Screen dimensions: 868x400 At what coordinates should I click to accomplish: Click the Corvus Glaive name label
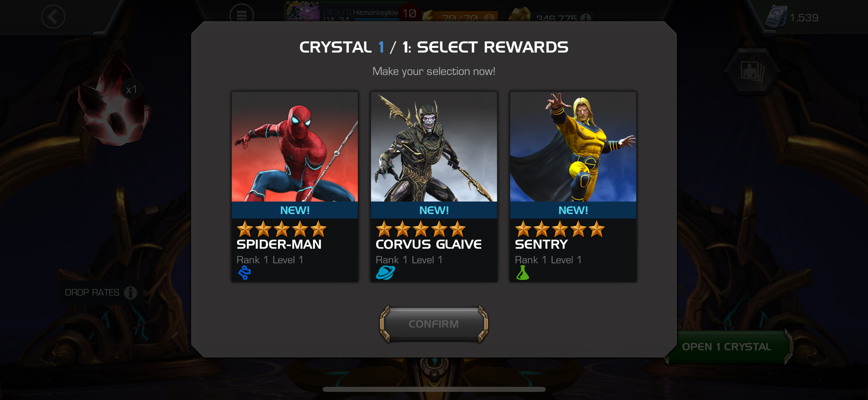(429, 244)
